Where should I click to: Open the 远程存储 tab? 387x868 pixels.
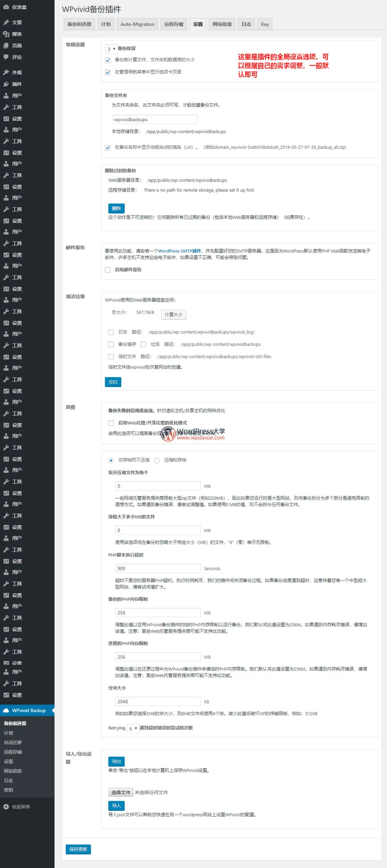point(174,24)
